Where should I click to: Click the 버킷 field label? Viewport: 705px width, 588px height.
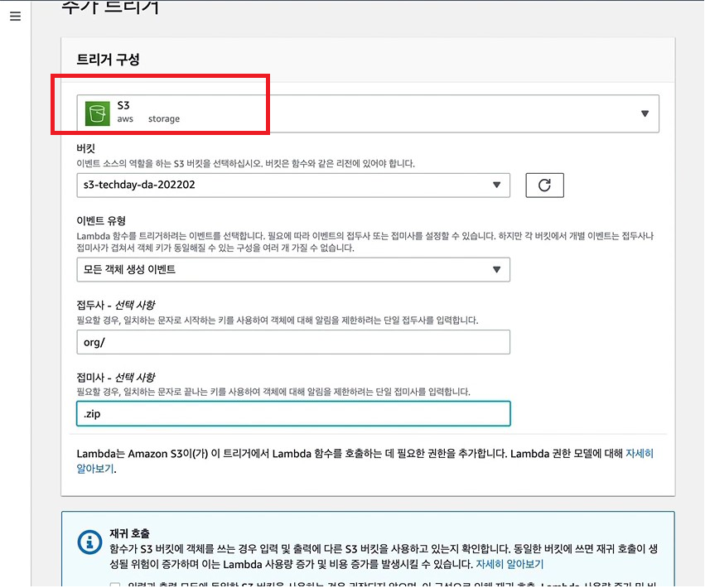tap(86, 148)
